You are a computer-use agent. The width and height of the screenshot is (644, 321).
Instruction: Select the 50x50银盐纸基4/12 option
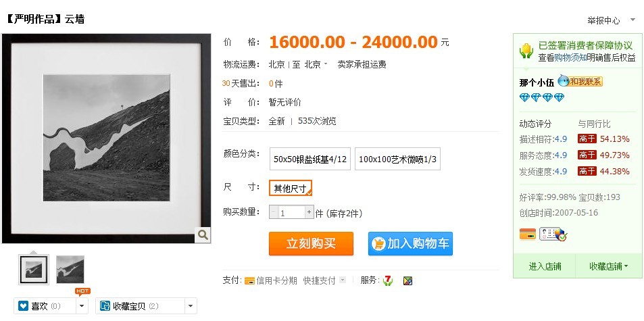(x=310, y=159)
